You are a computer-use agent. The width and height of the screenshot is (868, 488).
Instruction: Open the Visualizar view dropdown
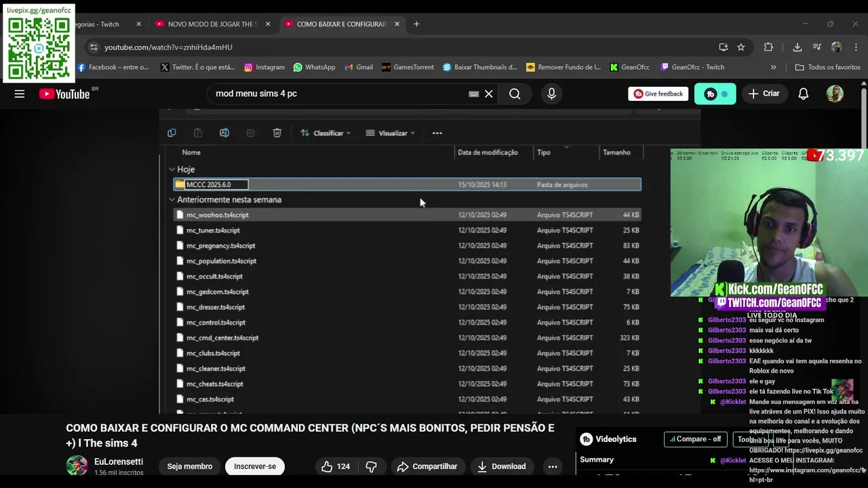coord(390,133)
